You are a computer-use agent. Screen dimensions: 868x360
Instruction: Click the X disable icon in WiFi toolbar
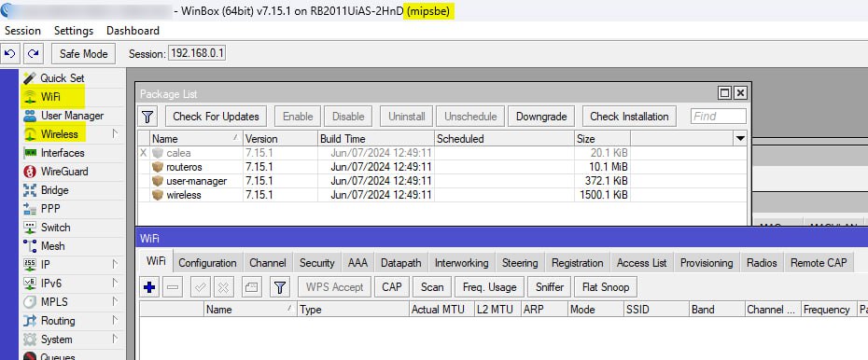coord(224,287)
